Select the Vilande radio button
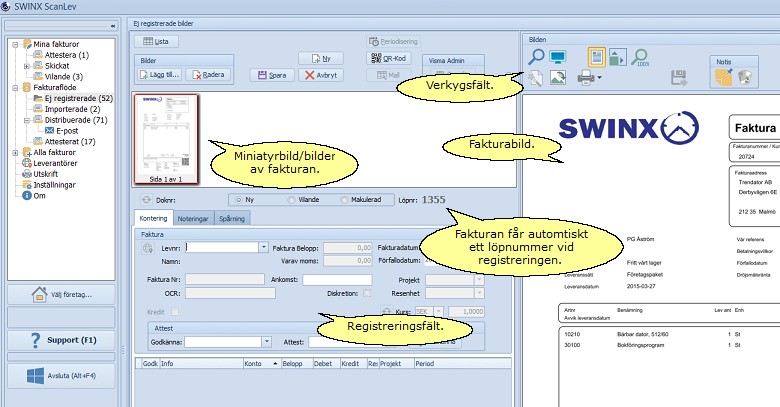Image resolution: width=780 pixels, height=407 pixels. (x=291, y=200)
